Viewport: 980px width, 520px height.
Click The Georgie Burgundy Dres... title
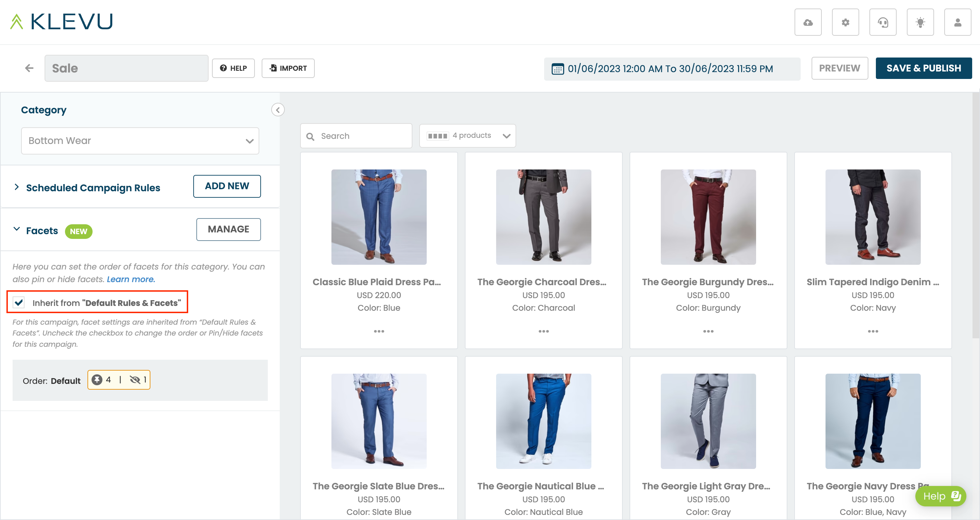[x=708, y=282]
